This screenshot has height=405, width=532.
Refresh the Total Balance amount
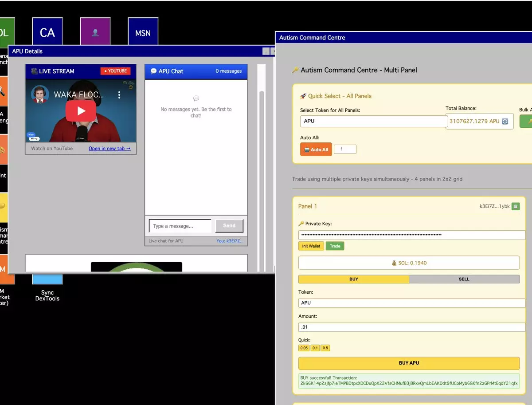click(x=505, y=121)
